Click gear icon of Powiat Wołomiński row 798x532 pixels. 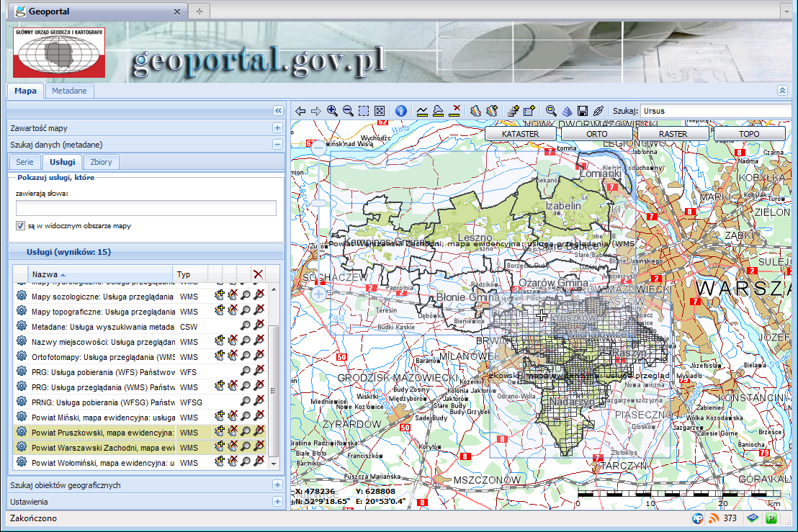(x=22, y=462)
